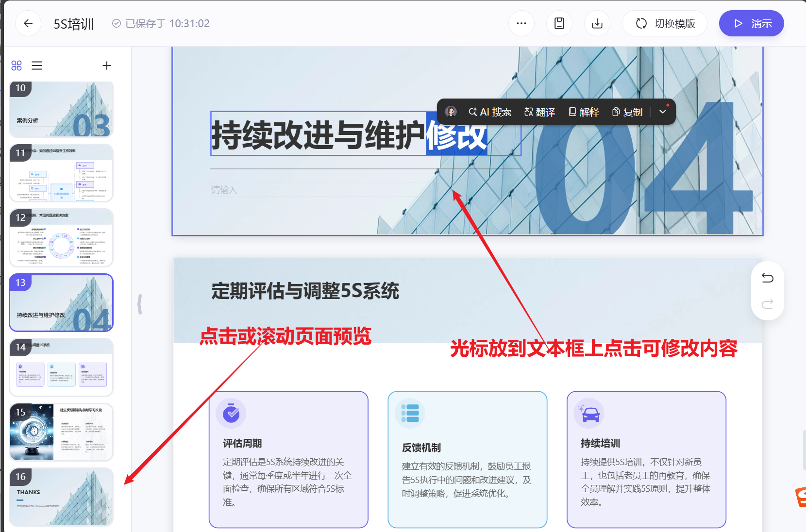The height and width of the screenshot is (532, 806).
Task: Select slide 10 案例分析 thumbnail
Action: (61, 109)
